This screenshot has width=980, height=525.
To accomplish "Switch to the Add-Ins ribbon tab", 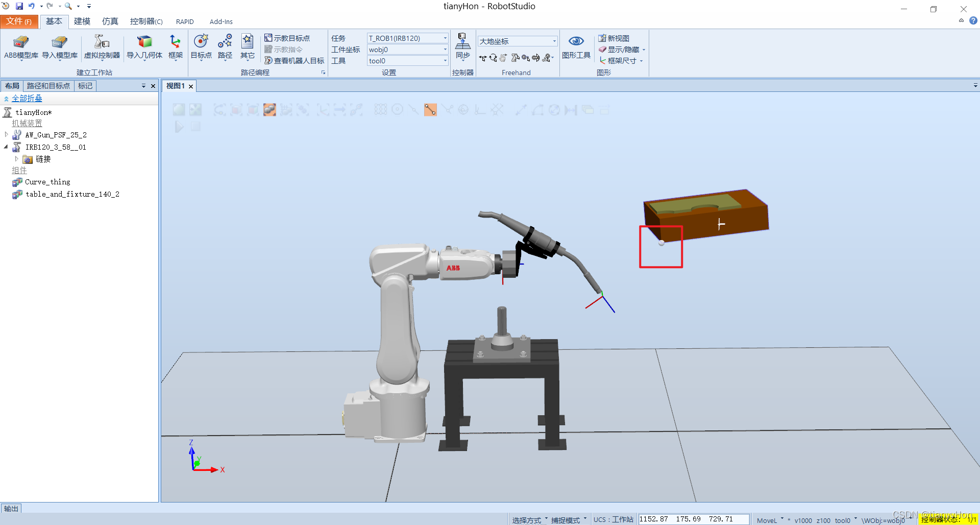I will [x=221, y=21].
